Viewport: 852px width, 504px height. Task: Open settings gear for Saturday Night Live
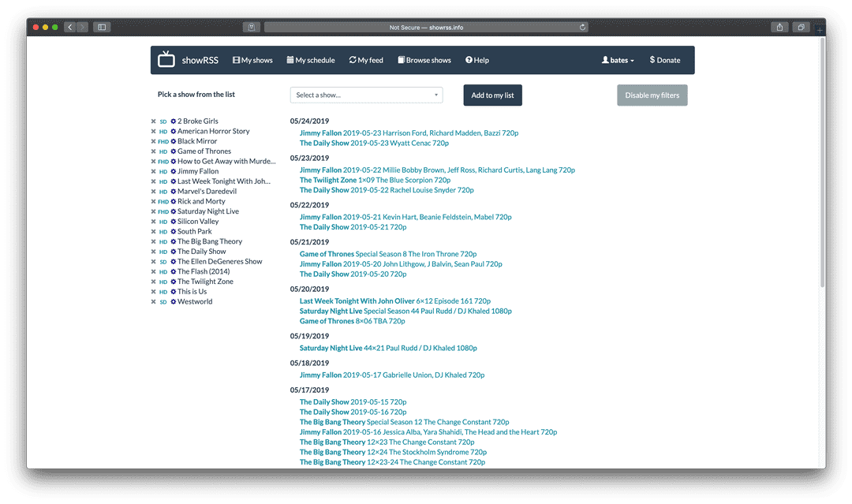tap(174, 212)
